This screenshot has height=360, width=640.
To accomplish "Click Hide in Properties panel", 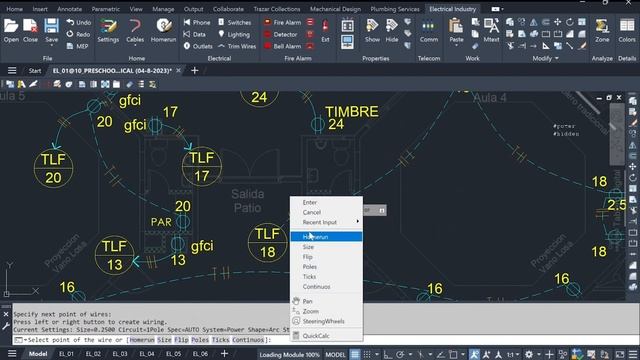I will point(391,31).
